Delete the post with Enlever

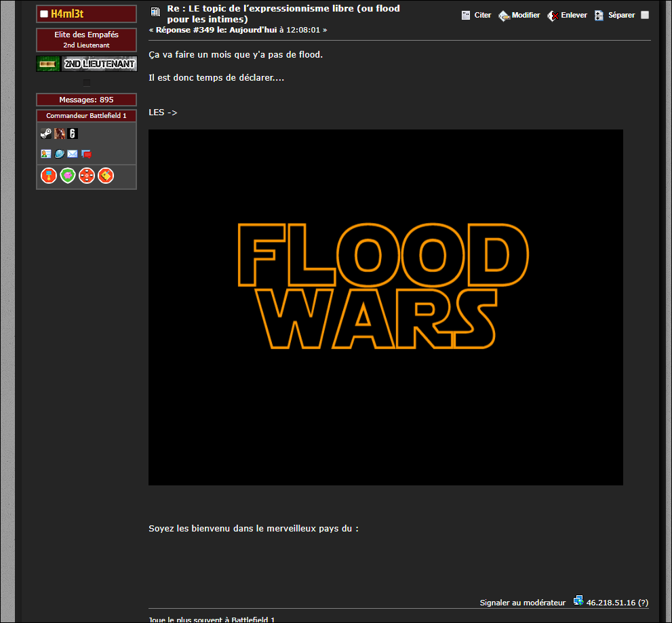point(574,15)
